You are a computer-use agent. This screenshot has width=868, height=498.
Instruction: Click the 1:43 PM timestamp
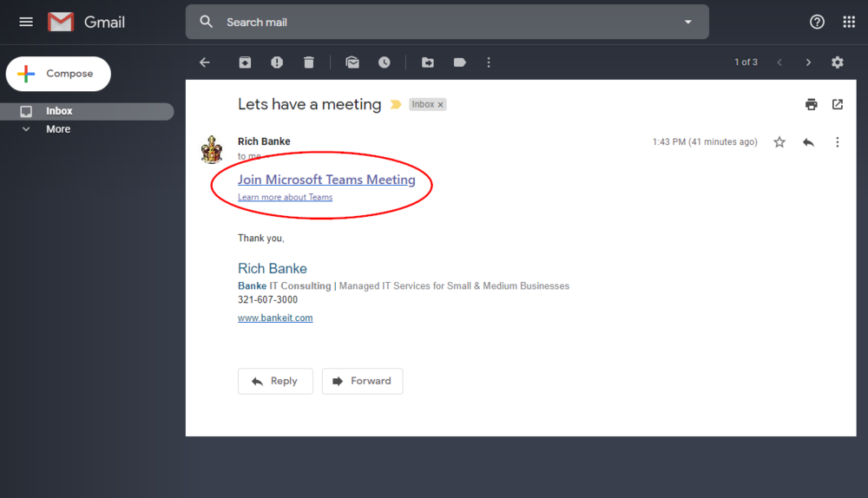[x=705, y=142]
